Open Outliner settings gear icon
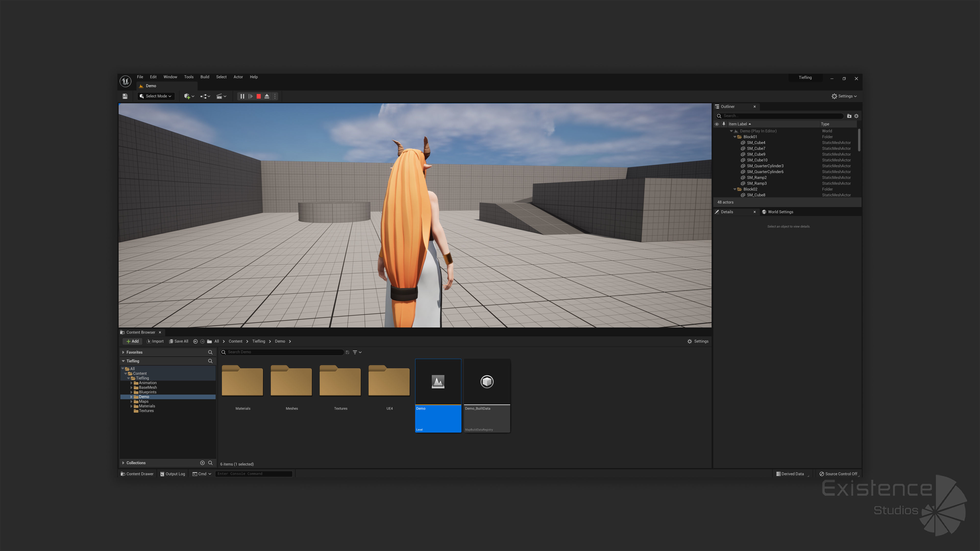The width and height of the screenshot is (980, 551). click(x=856, y=116)
